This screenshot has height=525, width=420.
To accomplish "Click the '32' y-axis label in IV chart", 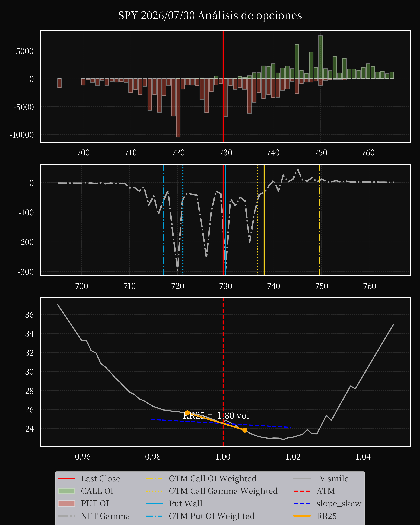I will 29,353.
